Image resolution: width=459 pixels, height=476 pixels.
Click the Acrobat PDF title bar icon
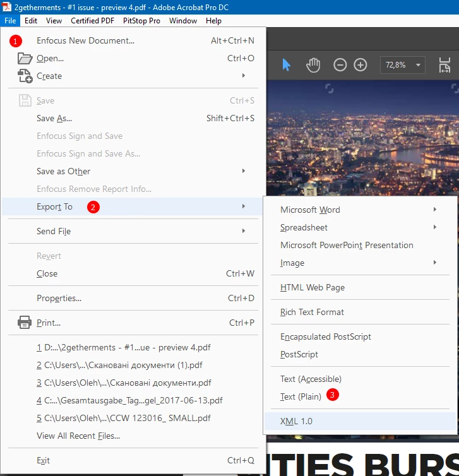pos(6,7)
